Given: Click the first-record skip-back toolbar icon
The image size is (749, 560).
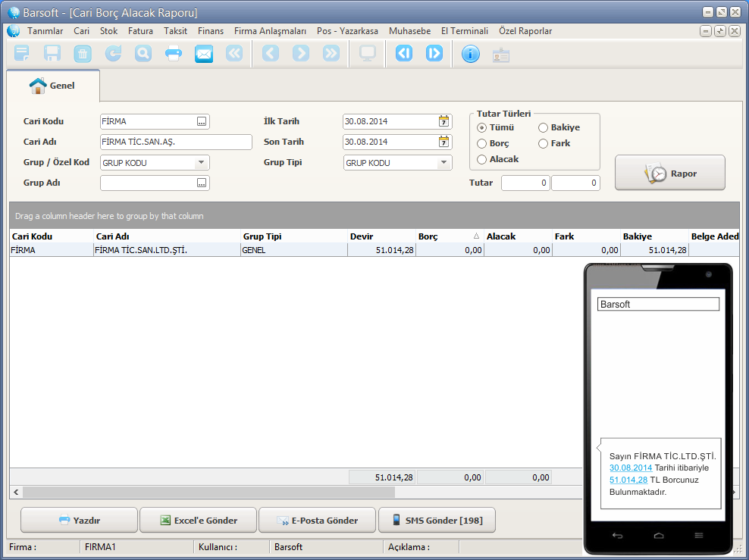Looking at the screenshot, I should coord(404,54).
